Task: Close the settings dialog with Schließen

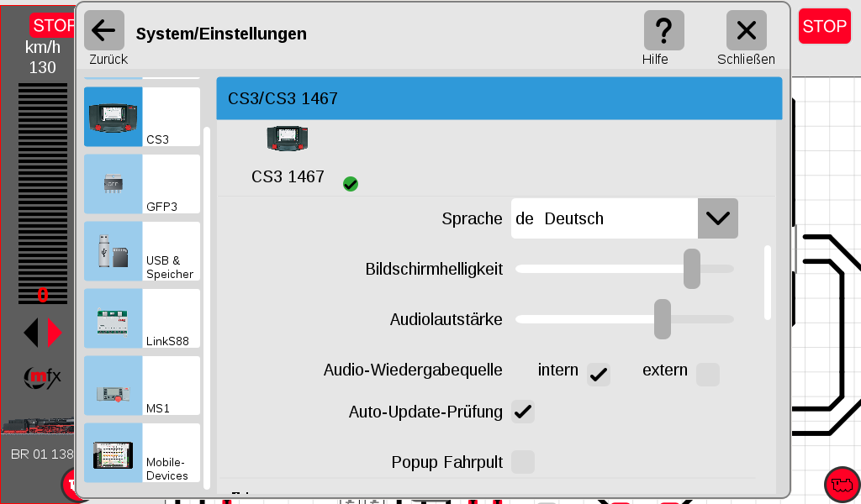Action: pyautogui.click(x=746, y=32)
